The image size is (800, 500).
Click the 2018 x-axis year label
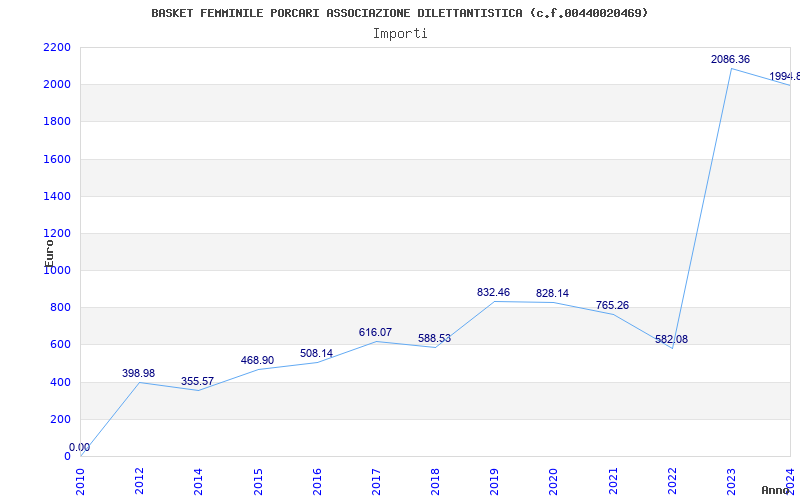(435, 482)
